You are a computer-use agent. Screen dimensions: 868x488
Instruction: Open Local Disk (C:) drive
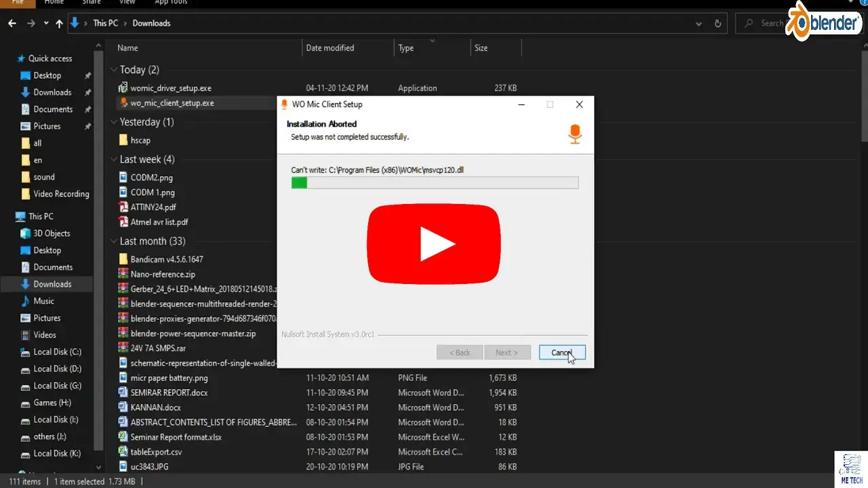click(x=57, y=352)
